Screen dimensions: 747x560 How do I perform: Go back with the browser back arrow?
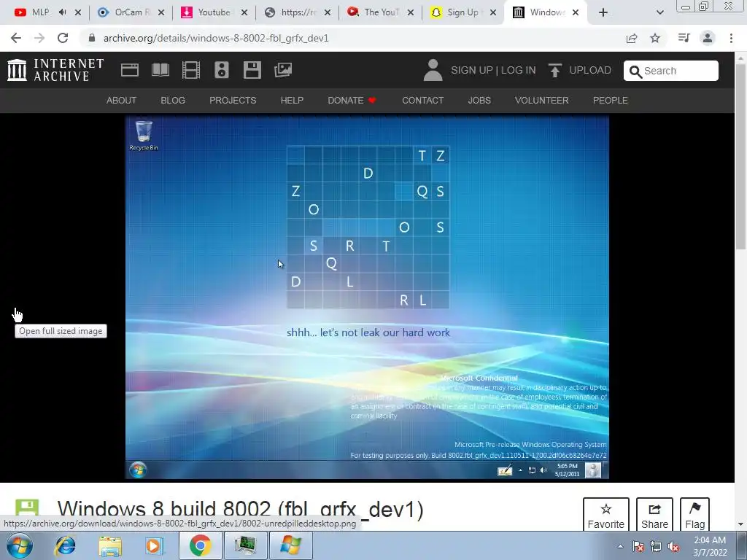click(x=16, y=38)
